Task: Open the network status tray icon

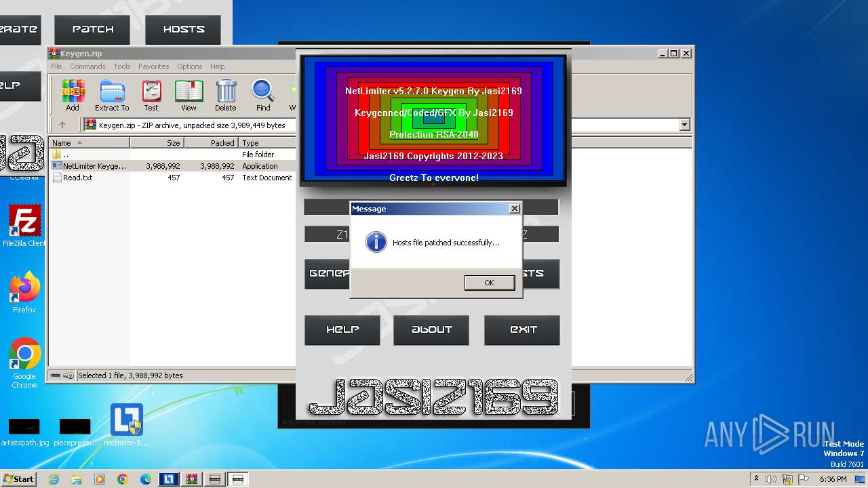Action: tap(787, 479)
